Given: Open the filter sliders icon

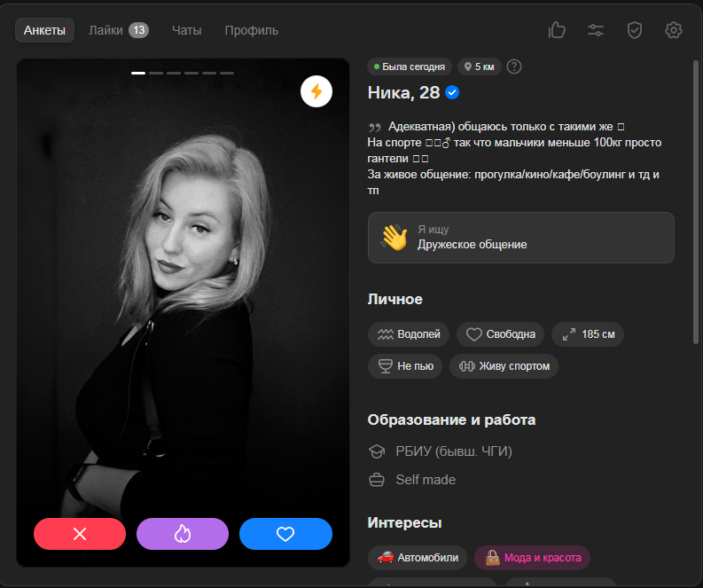Looking at the screenshot, I should 596,30.
